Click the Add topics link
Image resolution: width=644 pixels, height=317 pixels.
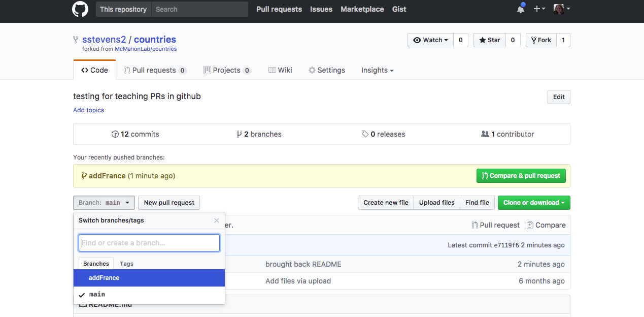pyautogui.click(x=88, y=110)
